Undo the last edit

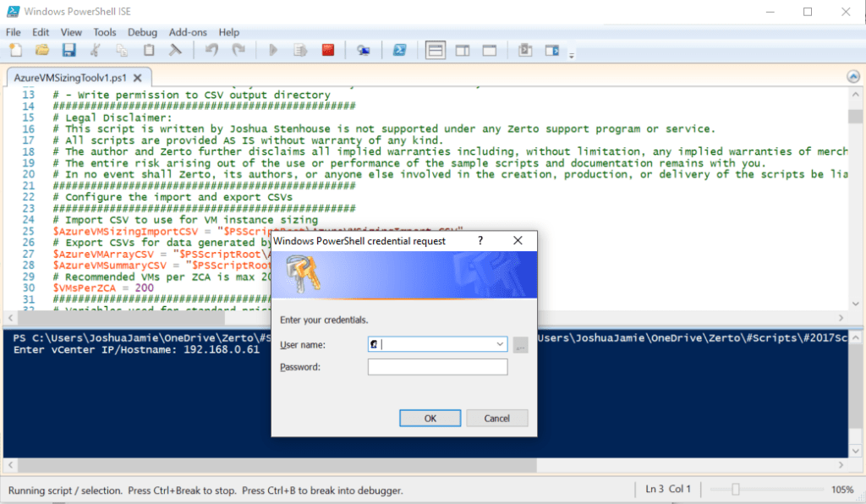(211, 49)
